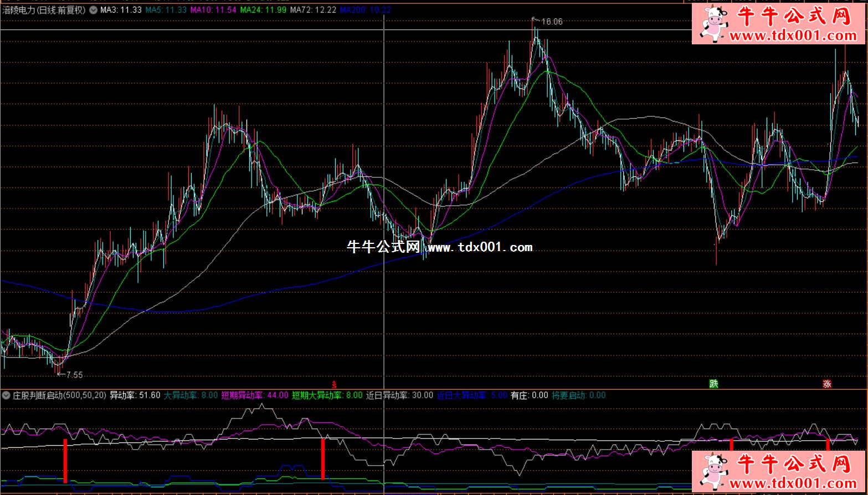This screenshot has height=495, width=868.
Task: Open the main chart indicator dropdown arrow
Action: tap(93, 10)
